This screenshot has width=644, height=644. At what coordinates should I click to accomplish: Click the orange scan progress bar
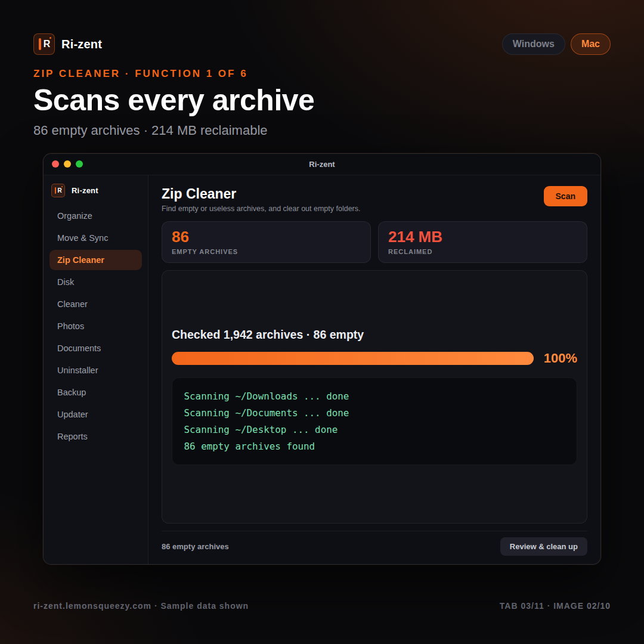(x=352, y=358)
